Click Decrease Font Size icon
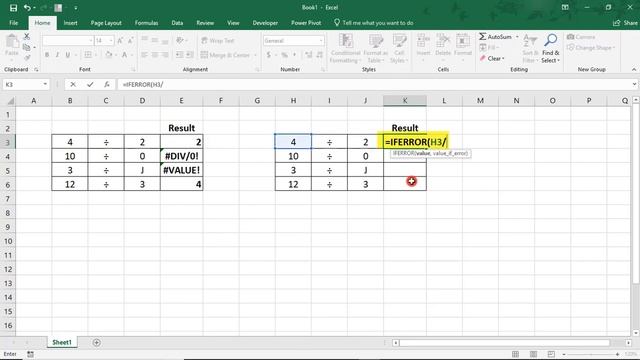640x360 pixels. (130, 40)
